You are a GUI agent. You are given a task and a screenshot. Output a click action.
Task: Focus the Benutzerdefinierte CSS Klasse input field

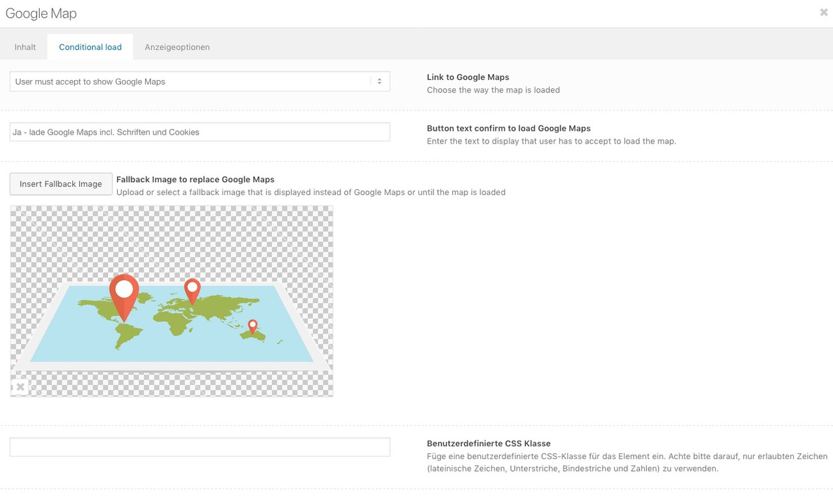pyautogui.click(x=200, y=447)
